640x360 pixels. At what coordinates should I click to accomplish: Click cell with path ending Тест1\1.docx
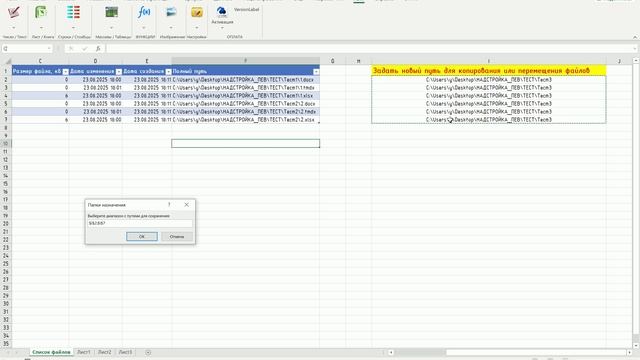[x=245, y=80]
